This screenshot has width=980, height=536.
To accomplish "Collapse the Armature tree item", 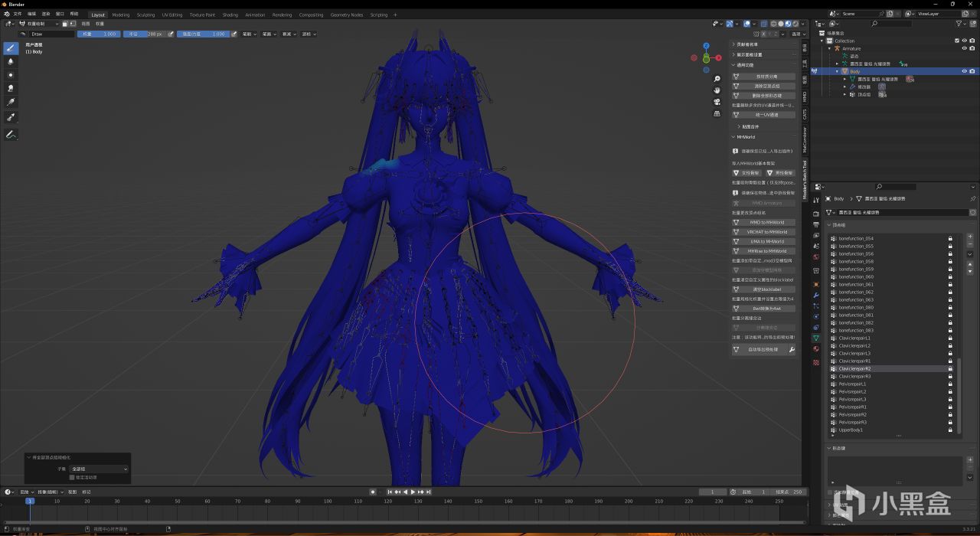I will pos(830,48).
